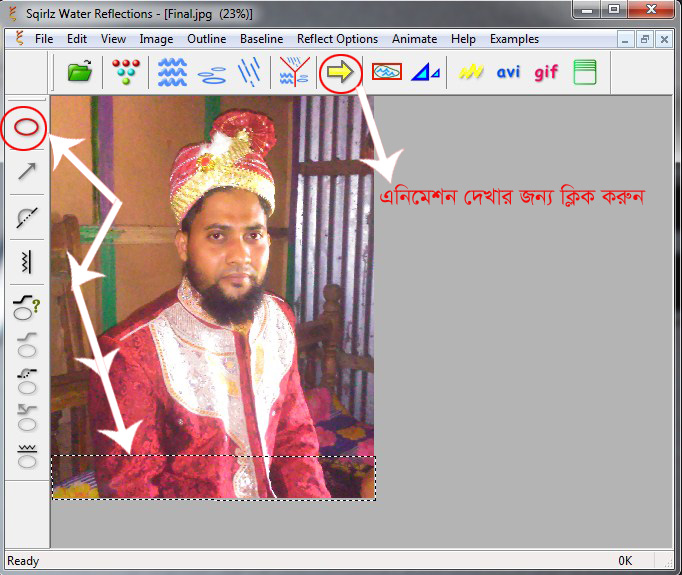Close the Final.jpg document window
Screen dimensions: 682x575
pyautogui.click(x=664, y=40)
